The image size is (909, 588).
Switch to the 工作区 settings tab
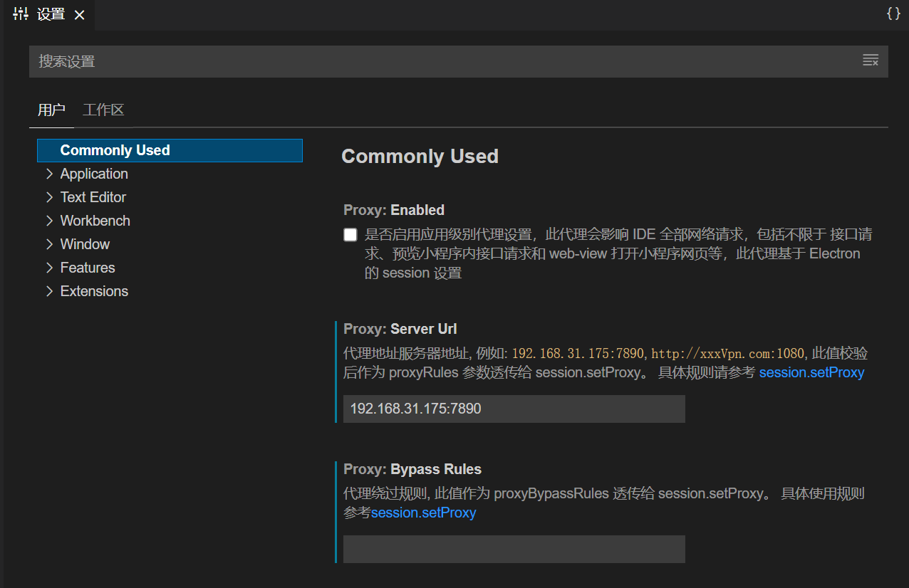103,110
